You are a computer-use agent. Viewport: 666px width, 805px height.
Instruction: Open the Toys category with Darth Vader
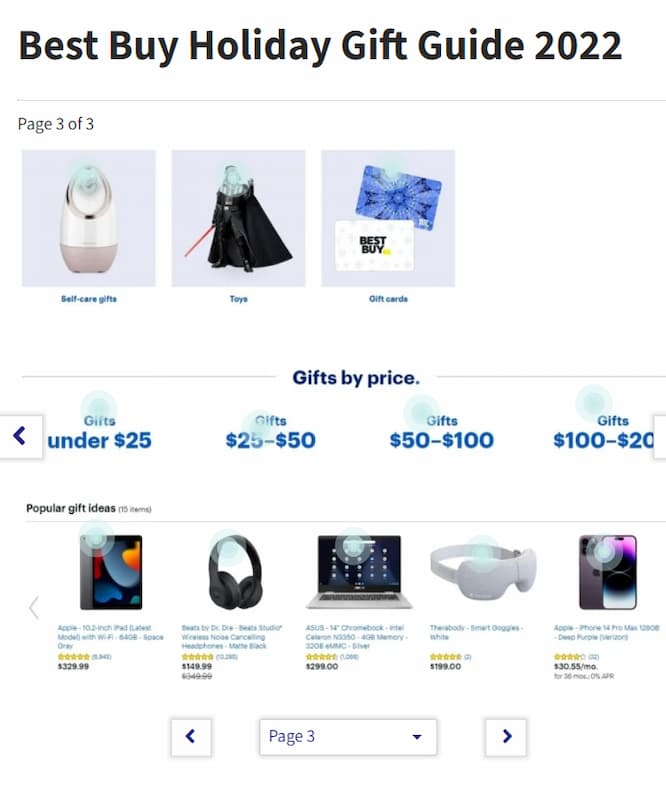pos(238,218)
